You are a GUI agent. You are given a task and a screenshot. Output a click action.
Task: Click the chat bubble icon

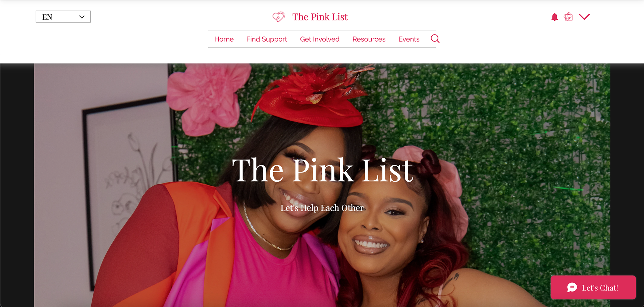pyautogui.click(x=572, y=288)
